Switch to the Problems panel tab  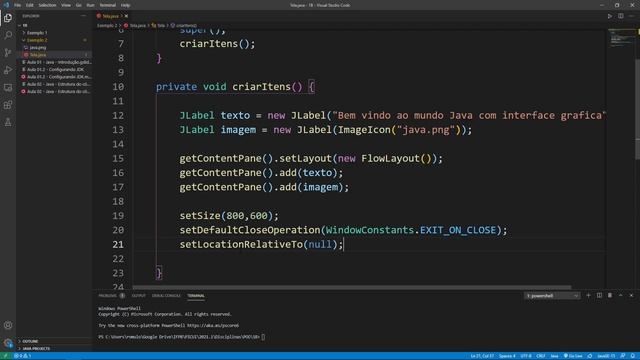click(111, 296)
